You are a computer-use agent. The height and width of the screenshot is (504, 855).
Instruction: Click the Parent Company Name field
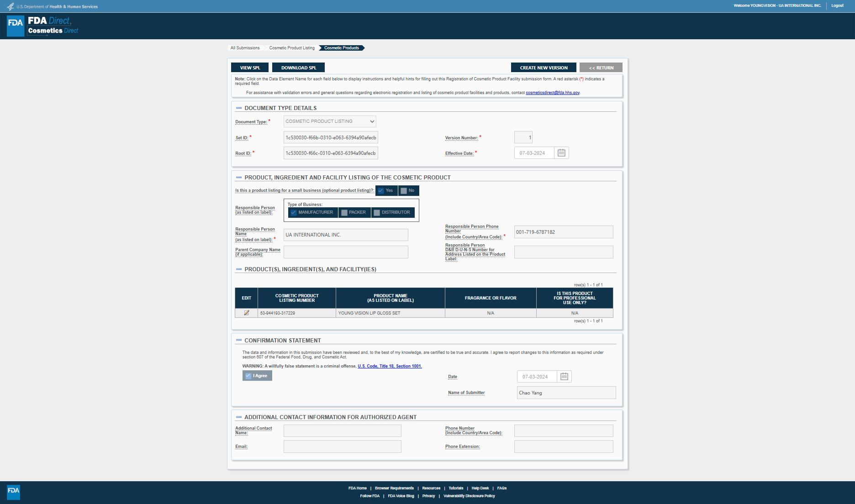tap(346, 252)
